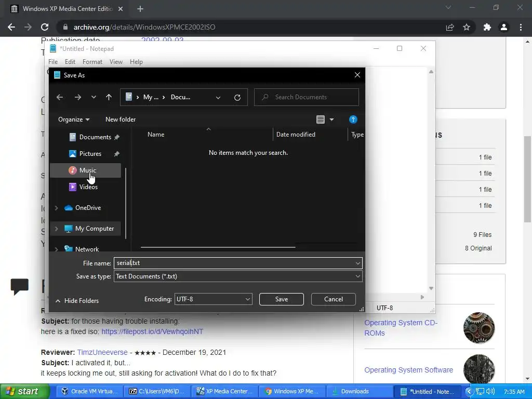Select Network in navigation pane

pos(87,249)
